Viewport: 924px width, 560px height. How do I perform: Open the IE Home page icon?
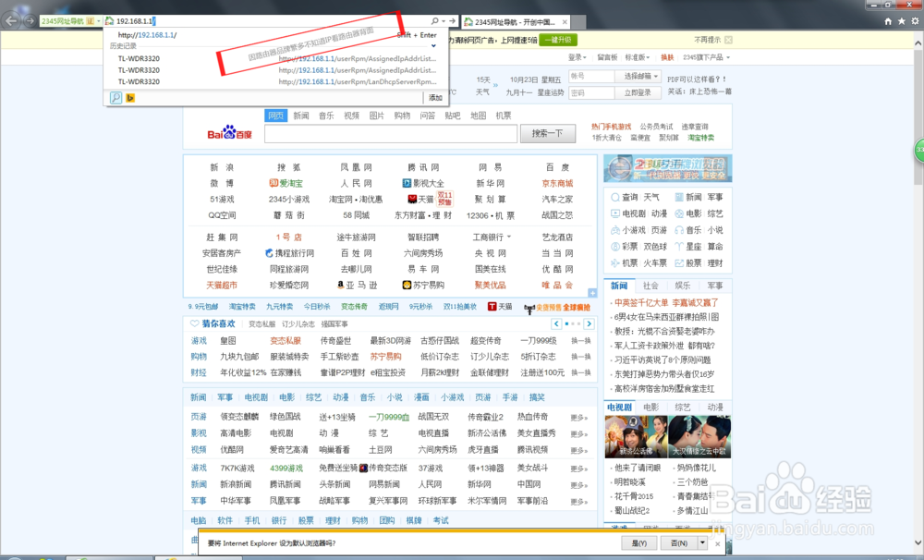(888, 21)
